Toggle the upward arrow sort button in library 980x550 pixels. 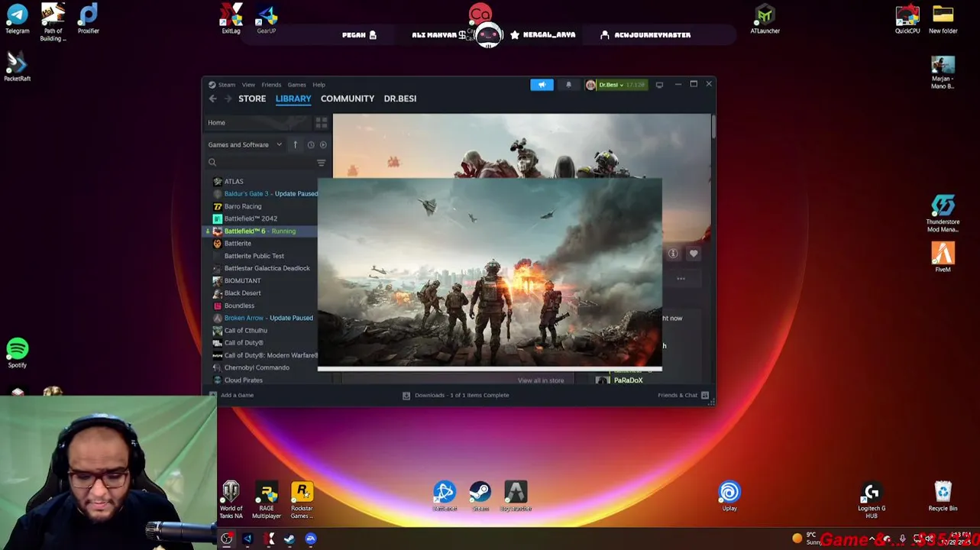pos(296,144)
